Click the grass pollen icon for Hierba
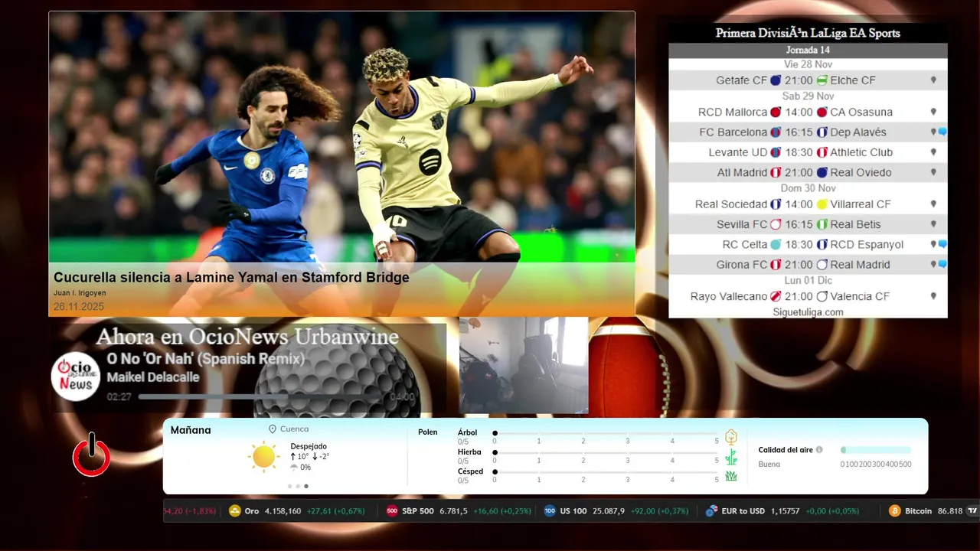980x551 pixels. coord(731,458)
